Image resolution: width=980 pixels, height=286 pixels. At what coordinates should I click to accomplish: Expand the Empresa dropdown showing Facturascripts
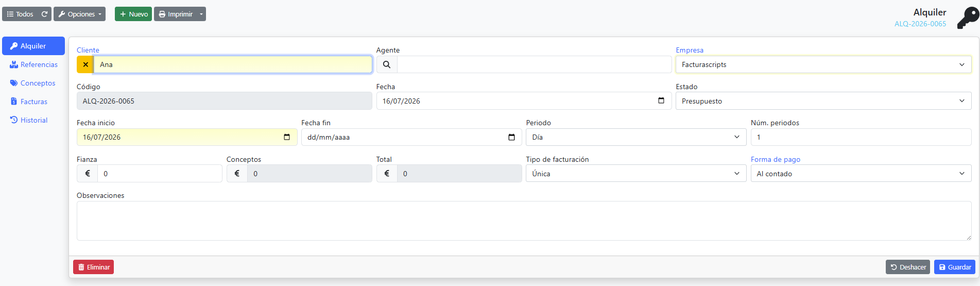[823, 64]
